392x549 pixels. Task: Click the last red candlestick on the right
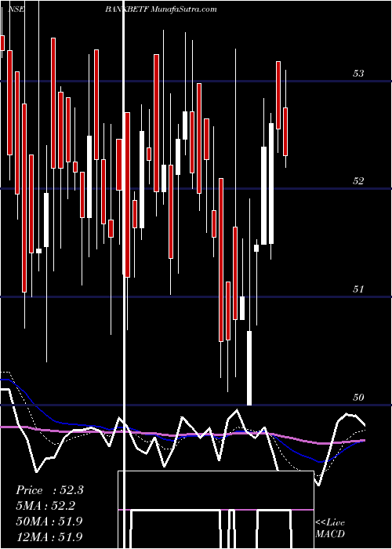pyautogui.click(x=285, y=132)
